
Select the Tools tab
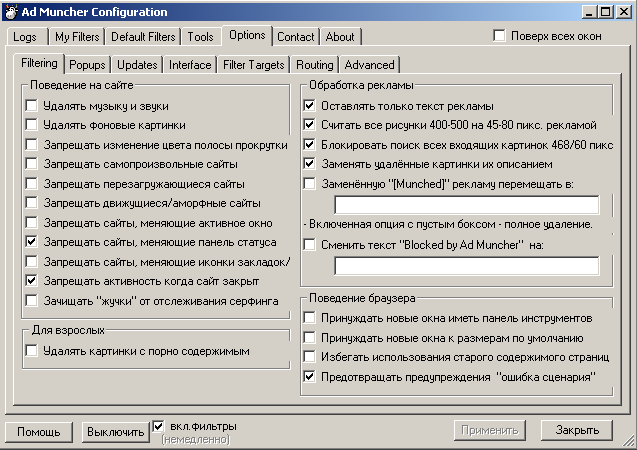pyautogui.click(x=200, y=37)
